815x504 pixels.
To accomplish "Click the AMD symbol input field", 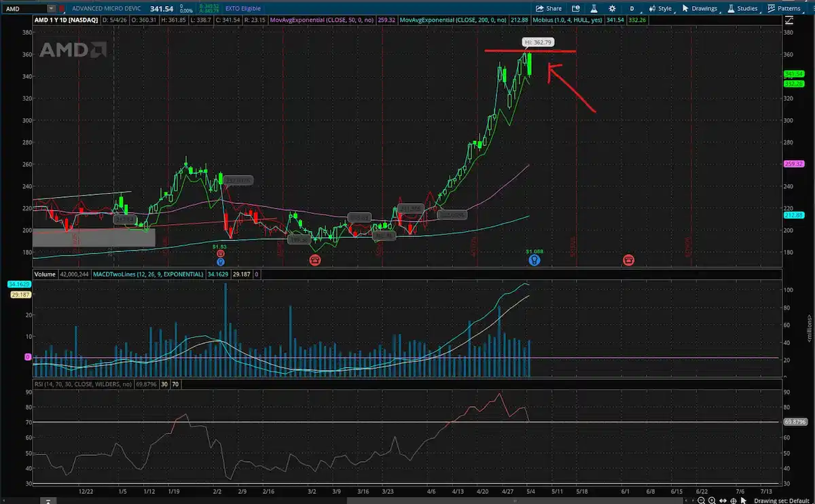I will [x=24, y=8].
